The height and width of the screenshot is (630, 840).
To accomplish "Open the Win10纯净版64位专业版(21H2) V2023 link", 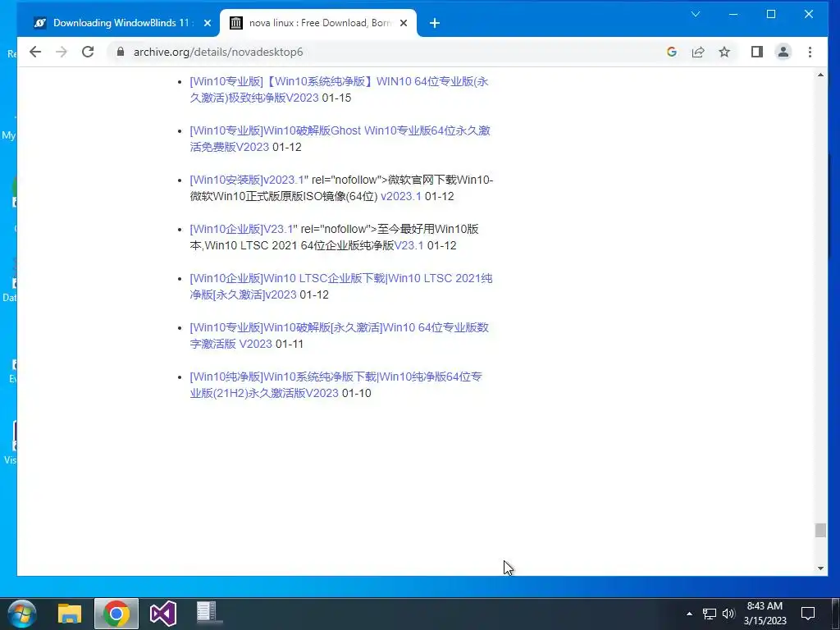I will pos(336,386).
